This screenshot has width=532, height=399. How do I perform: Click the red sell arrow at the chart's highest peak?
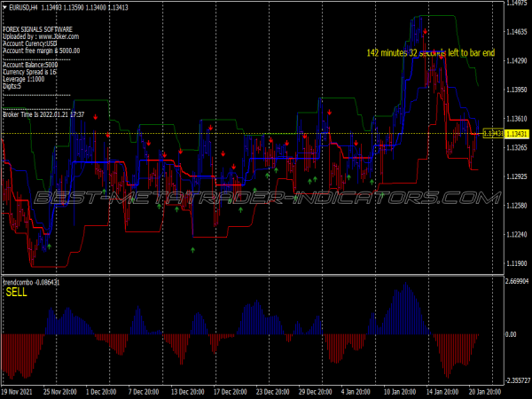coord(426,32)
